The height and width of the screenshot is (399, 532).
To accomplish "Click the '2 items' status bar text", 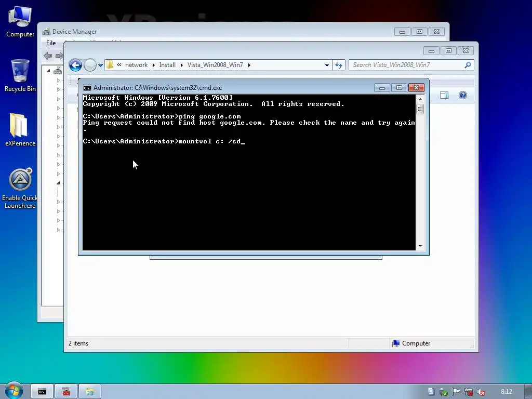I will [x=78, y=343].
